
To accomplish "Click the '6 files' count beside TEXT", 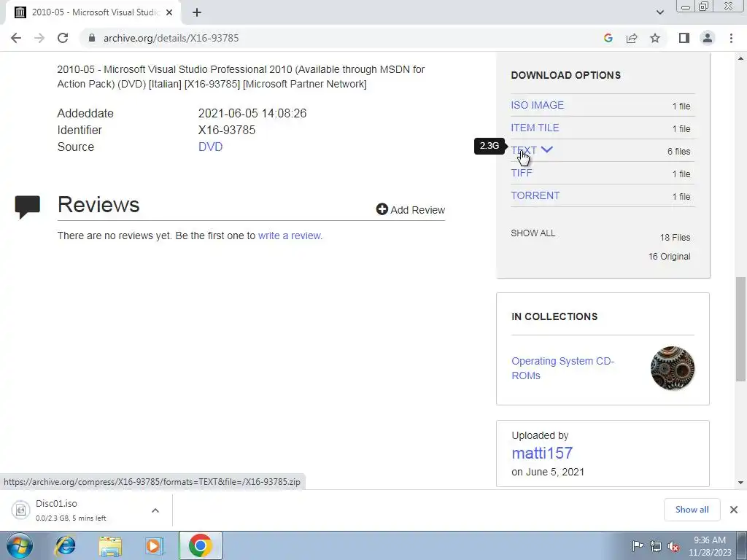I will click(x=678, y=152).
